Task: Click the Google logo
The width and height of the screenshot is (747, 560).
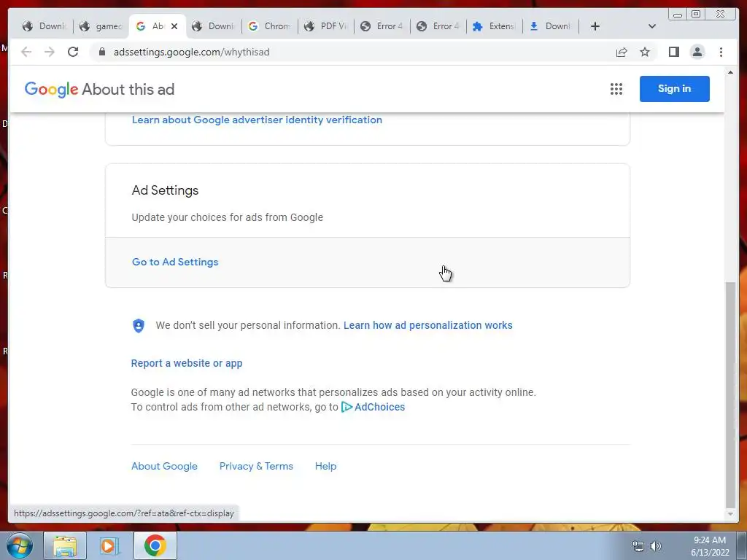Action: pos(52,90)
